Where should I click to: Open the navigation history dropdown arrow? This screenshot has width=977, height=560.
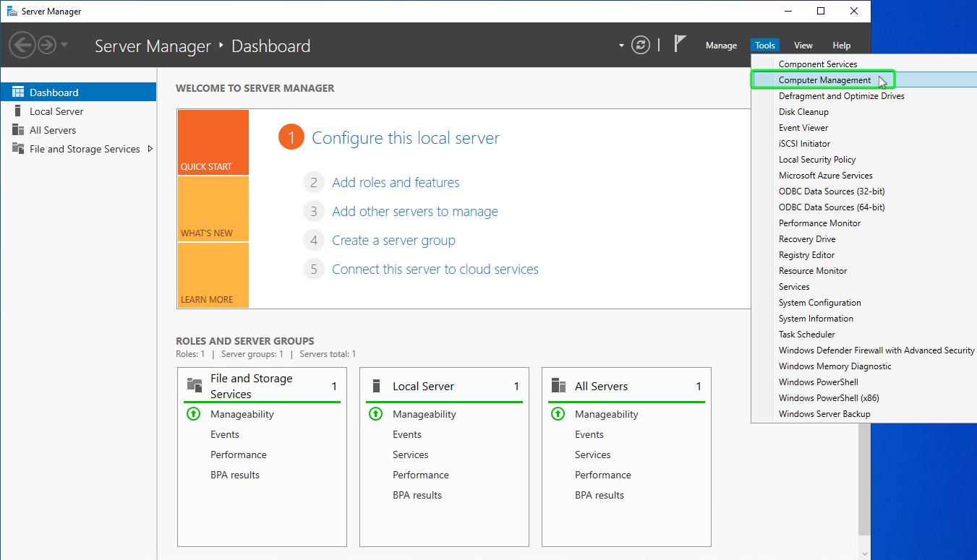pos(64,45)
